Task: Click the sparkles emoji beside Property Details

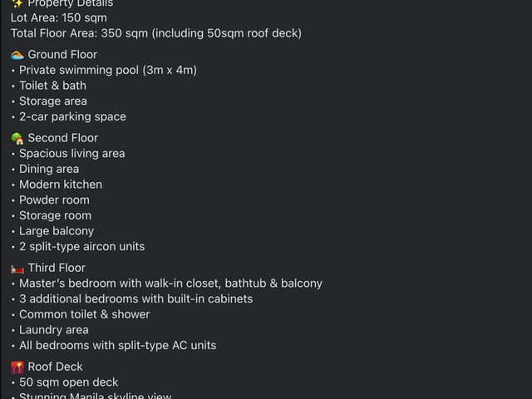Action: click(x=17, y=3)
